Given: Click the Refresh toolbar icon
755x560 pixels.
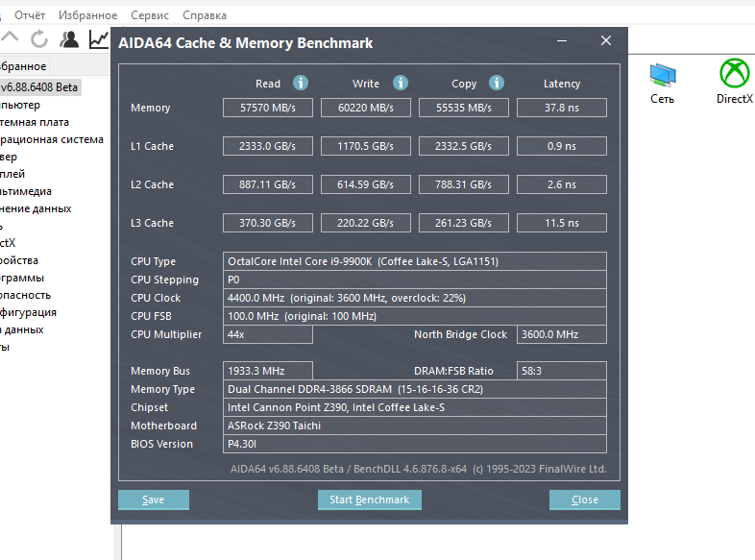Looking at the screenshot, I should coord(39,38).
